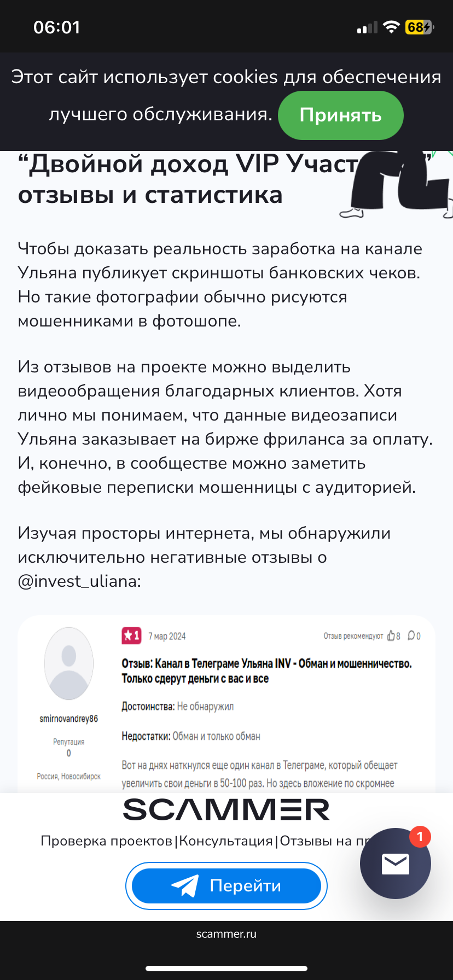Tap the Проверка проектов banner text
Screen dimensions: 453x980
tap(107, 841)
